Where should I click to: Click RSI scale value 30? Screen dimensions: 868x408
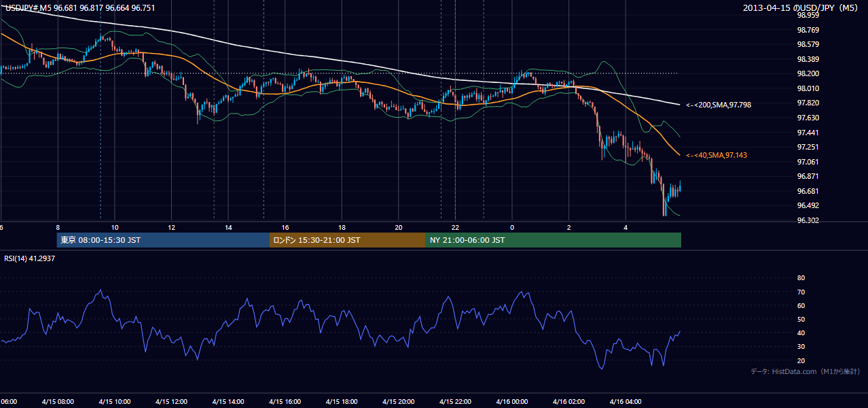(x=801, y=347)
